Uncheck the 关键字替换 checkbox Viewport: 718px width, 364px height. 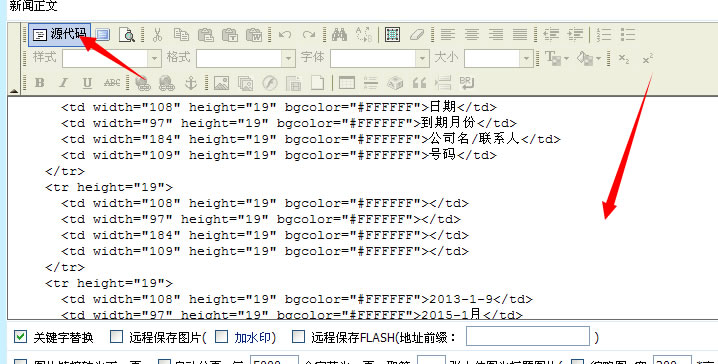coord(20,337)
